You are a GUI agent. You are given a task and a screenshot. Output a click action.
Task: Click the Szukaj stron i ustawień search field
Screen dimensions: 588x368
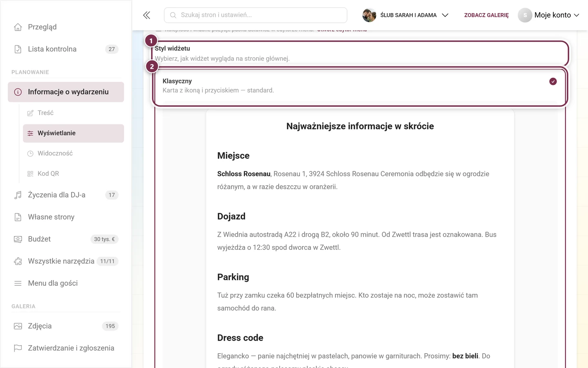tap(256, 15)
